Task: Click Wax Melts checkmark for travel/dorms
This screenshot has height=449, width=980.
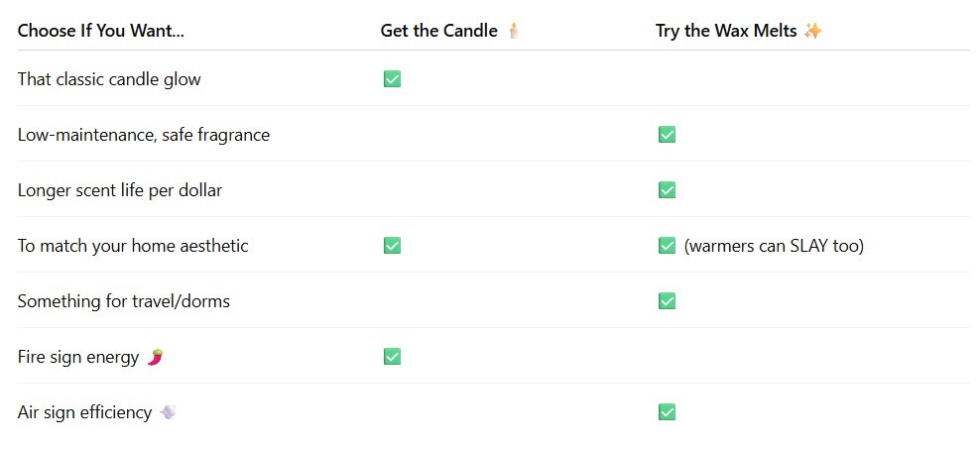Action: point(667,301)
